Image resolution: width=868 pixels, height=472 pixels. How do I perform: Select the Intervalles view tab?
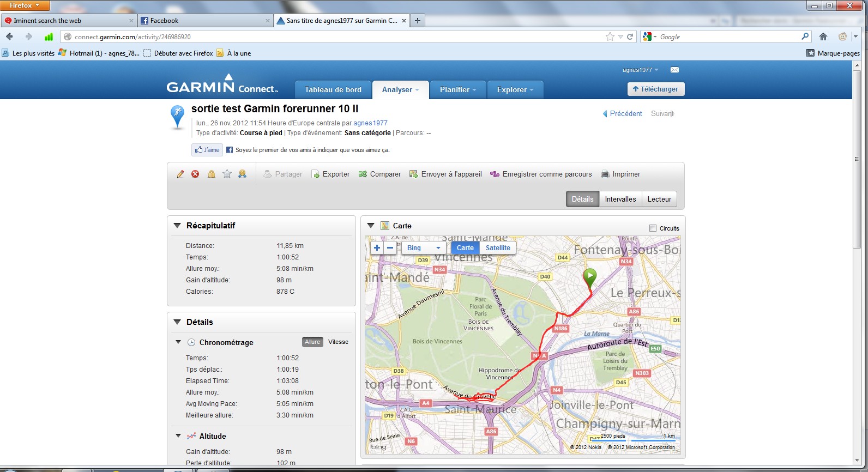[x=620, y=199]
